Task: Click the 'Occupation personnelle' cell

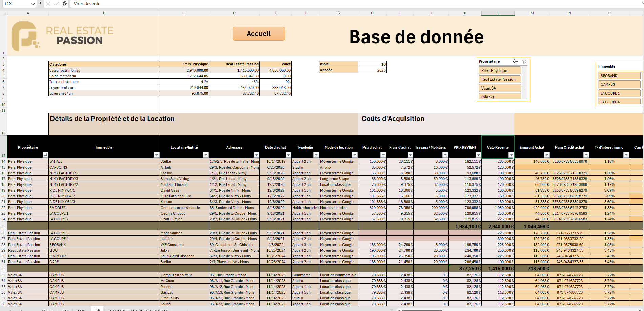Action: coord(184,208)
